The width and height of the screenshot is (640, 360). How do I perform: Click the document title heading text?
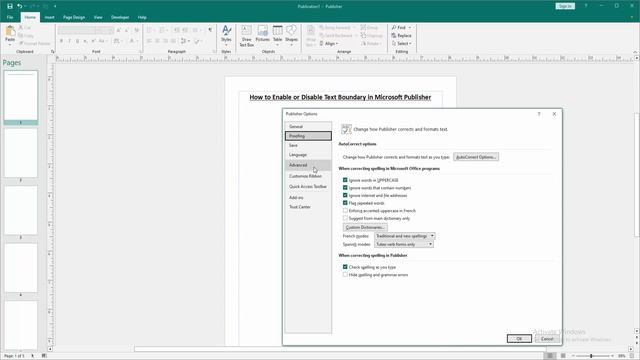(x=340, y=97)
